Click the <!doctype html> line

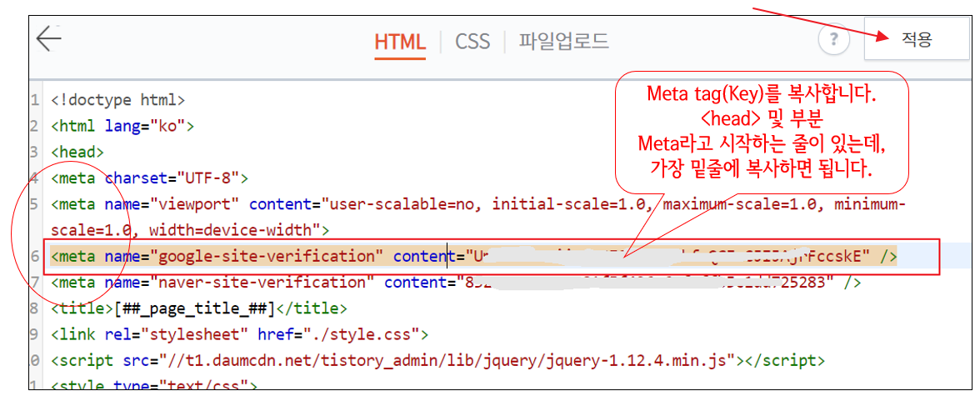click(118, 100)
